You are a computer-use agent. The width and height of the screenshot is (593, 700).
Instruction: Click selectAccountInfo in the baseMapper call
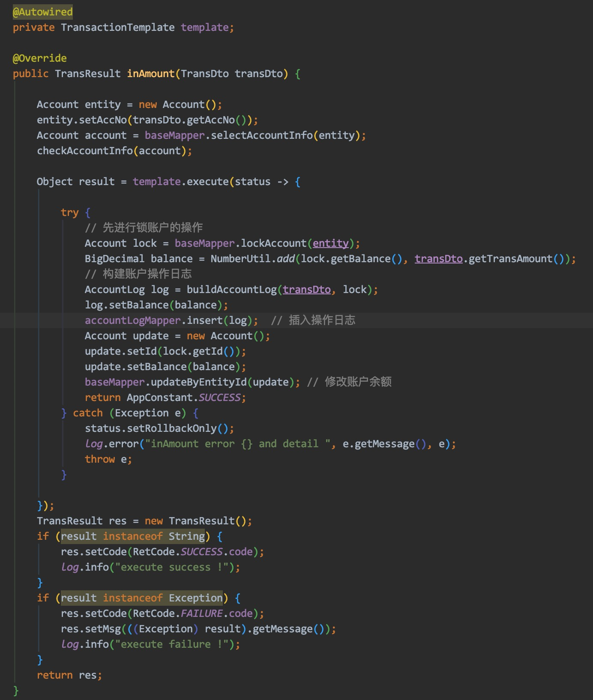pyautogui.click(x=262, y=135)
